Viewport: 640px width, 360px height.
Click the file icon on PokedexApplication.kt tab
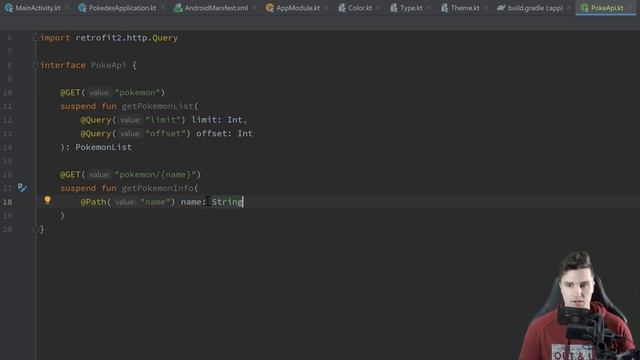tap(82, 8)
